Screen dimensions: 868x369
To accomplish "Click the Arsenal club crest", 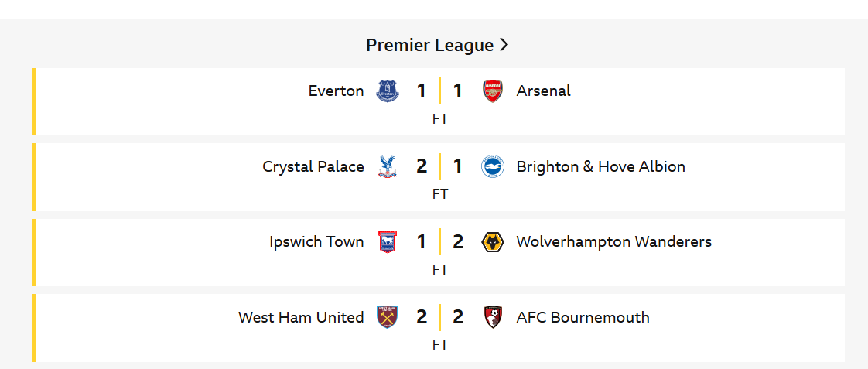I will coord(492,91).
